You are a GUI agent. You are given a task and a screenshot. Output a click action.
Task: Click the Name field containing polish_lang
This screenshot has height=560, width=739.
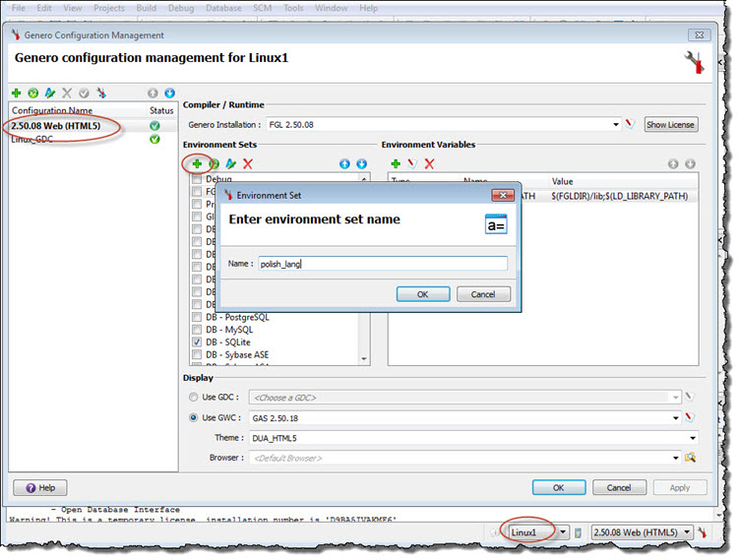tap(382, 264)
